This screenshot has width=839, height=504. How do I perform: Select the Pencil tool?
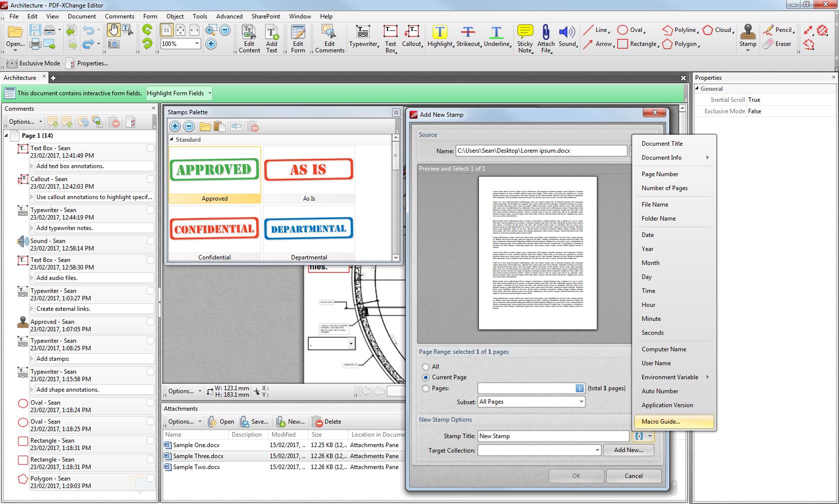point(781,29)
